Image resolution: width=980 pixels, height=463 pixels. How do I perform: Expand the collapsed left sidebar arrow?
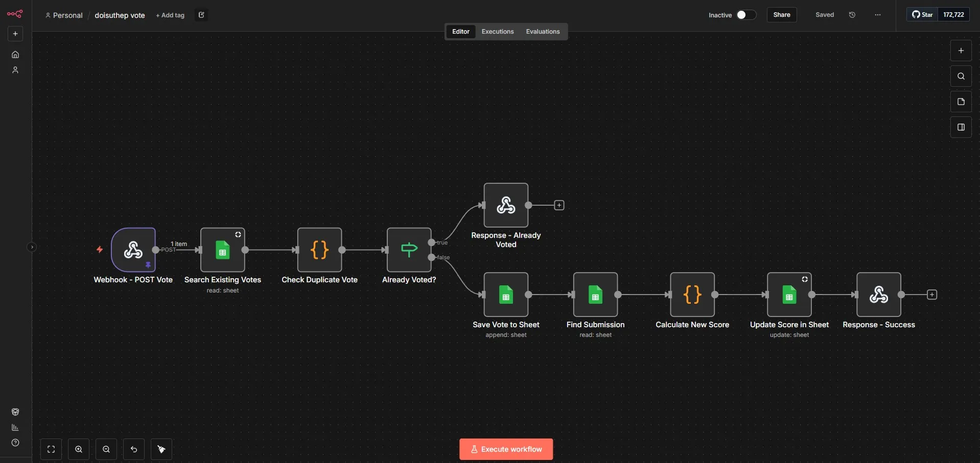(32, 247)
